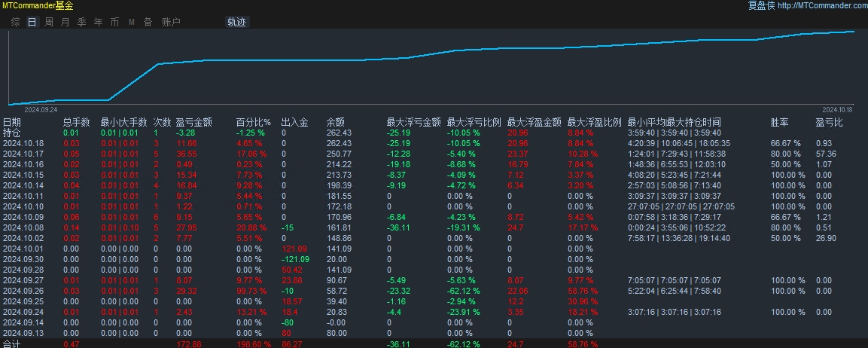Open the 币 currency tab
Screen dimensions: 868x348
click(x=114, y=22)
